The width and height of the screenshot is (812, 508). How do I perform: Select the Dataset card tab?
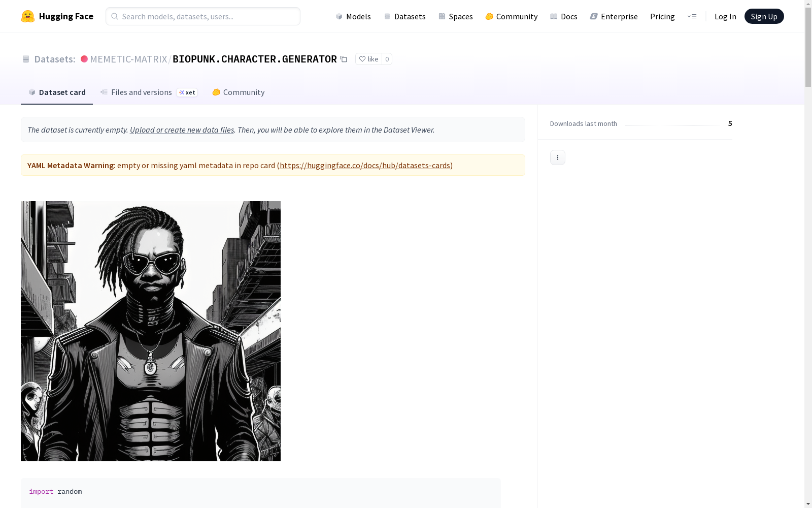(x=57, y=92)
